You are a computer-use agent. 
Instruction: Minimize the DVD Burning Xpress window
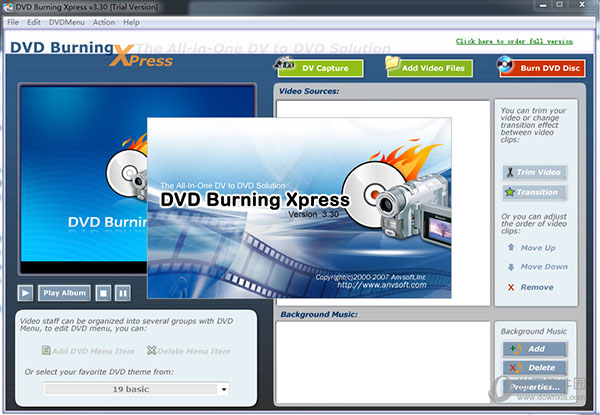pyautogui.click(x=543, y=5)
